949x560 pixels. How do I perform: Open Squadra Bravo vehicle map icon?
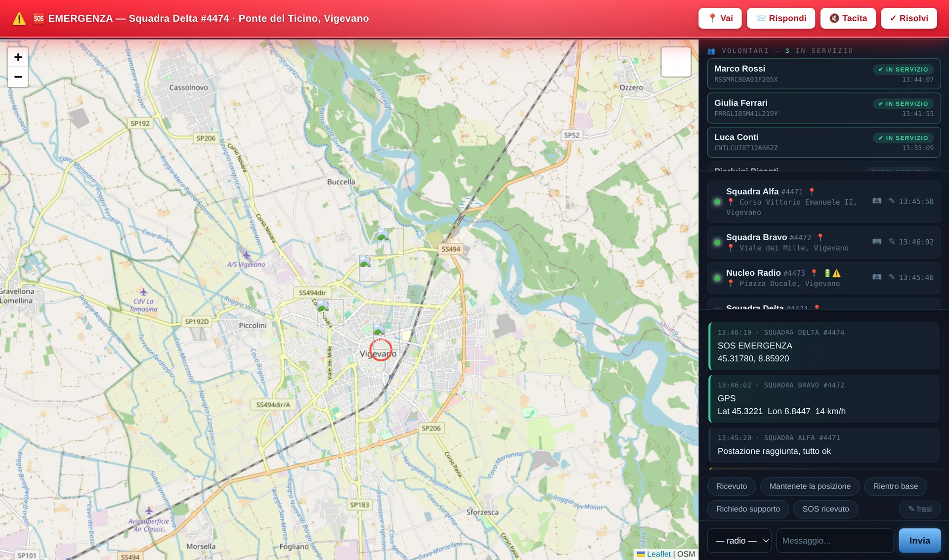point(877,242)
